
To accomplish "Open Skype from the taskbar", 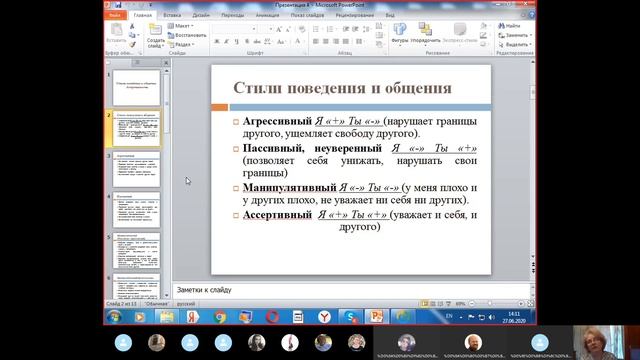I will pyautogui.click(x=351, y=317).
